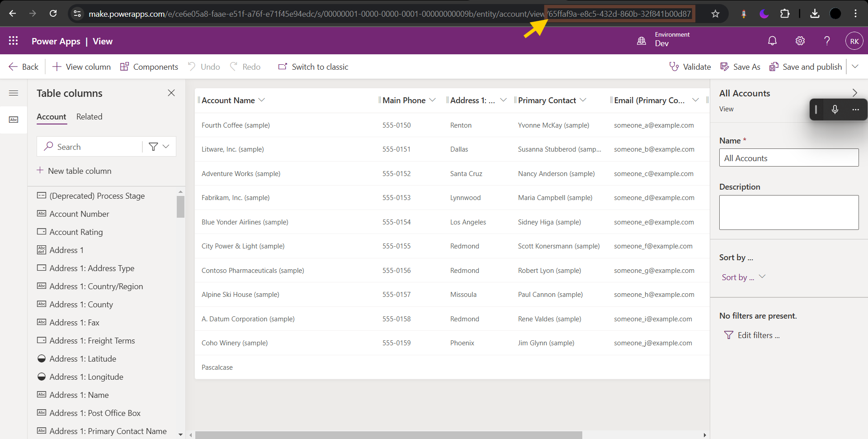Viewport: 868px width, 439px height.
Task: Open the Sort by dropdown
Action: pos(743,277)
